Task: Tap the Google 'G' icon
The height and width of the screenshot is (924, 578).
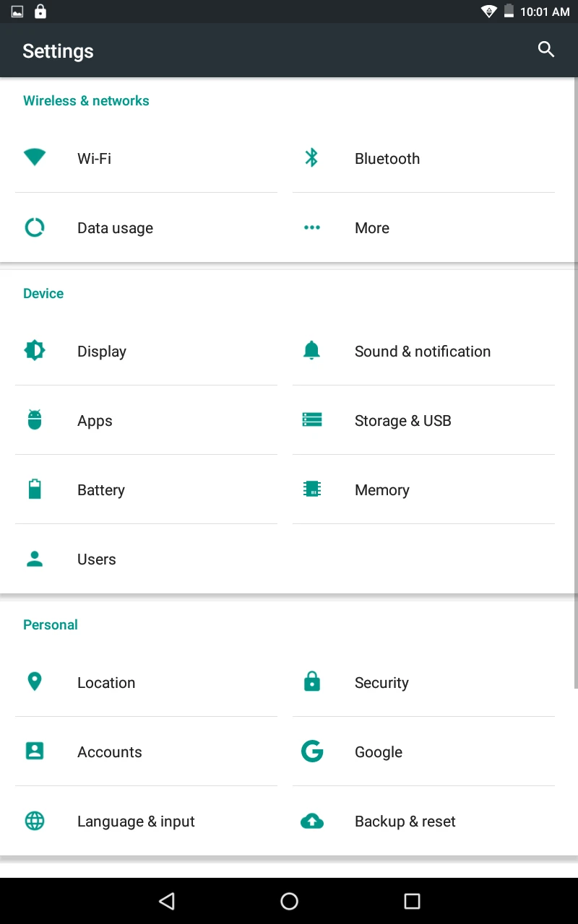Action: pyautogui.click(x=312, y=751)
